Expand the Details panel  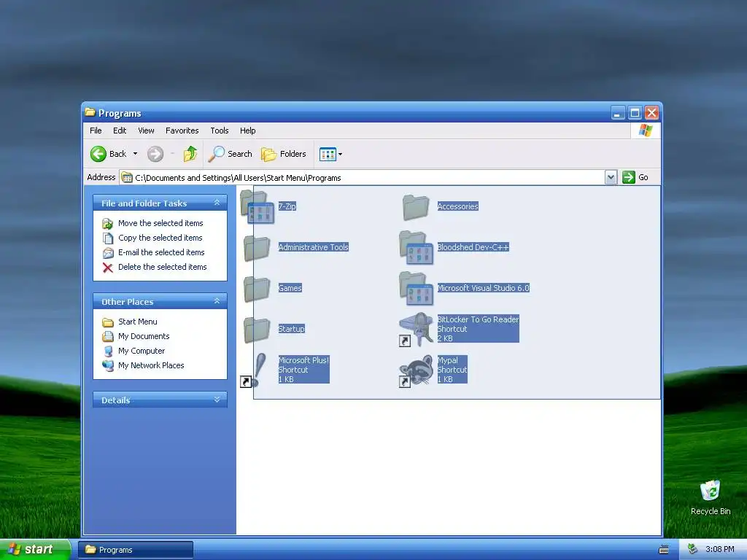pyautogui.click(x=217, y=400)
